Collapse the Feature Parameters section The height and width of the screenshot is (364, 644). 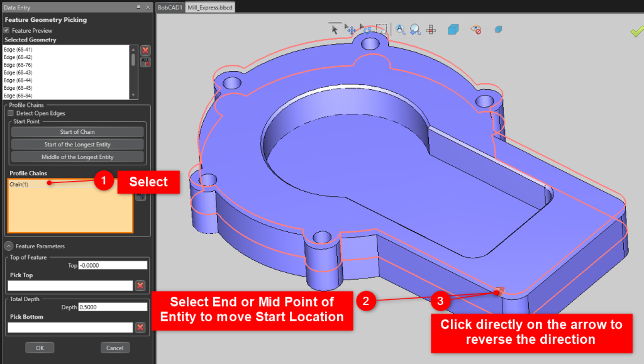pos(8,246)
